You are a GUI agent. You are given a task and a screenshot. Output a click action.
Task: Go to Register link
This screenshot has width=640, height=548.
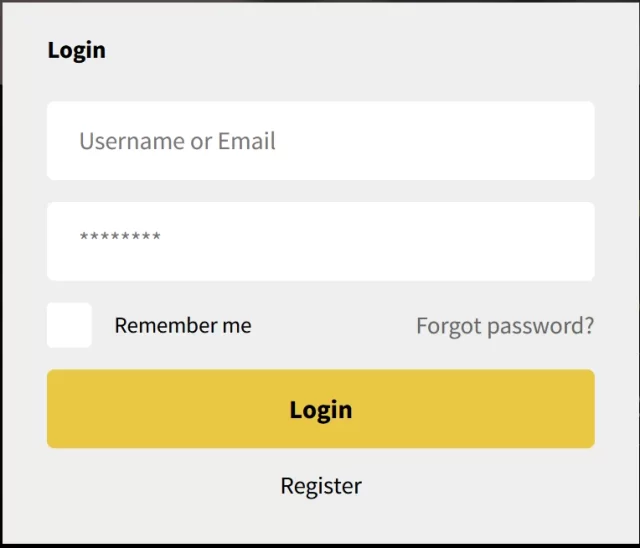point(321,486)
